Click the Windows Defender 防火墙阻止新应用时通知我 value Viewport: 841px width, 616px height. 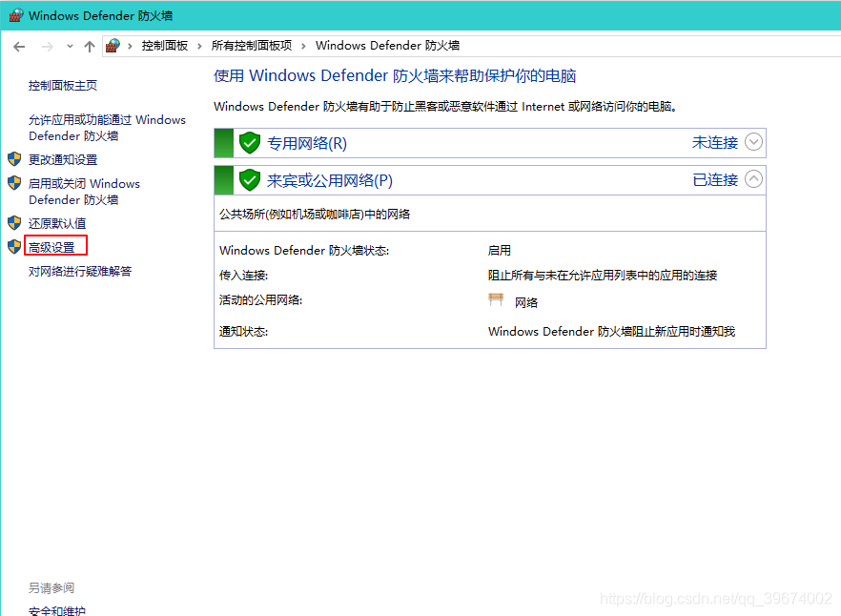611,332
